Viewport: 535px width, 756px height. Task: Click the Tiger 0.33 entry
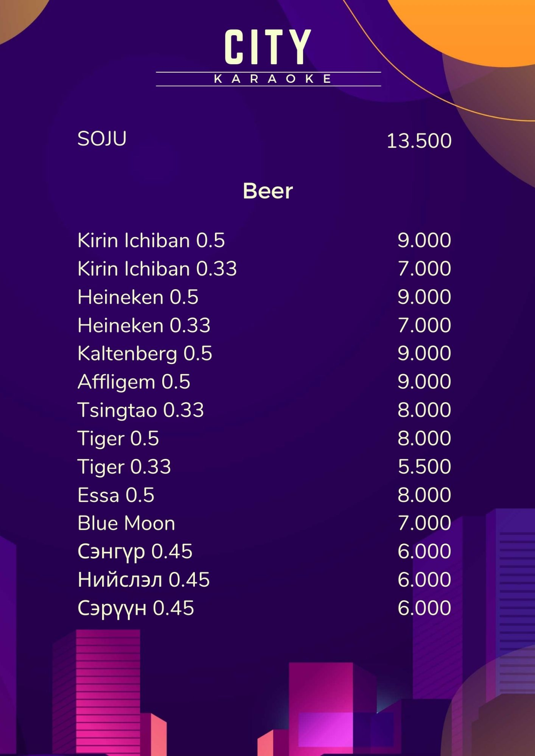point(124,467)
